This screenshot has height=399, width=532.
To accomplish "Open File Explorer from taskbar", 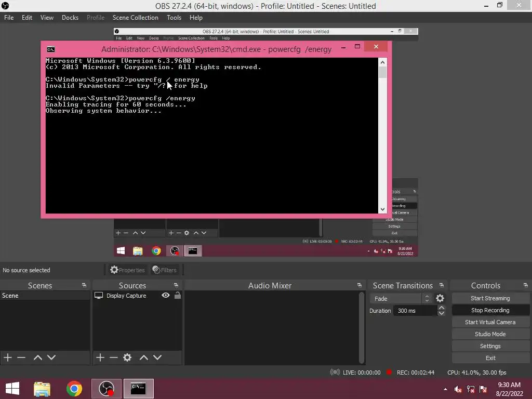I will (42, 389).
